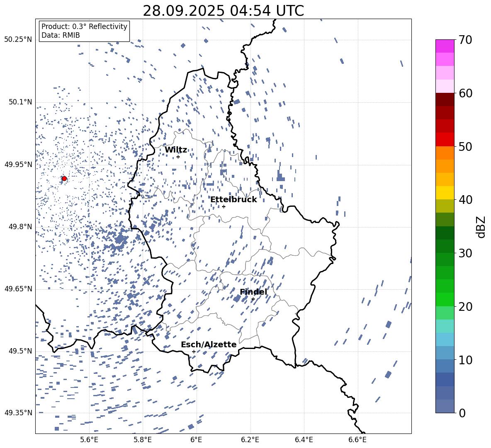This screenshot has height=448, width=491.
Task: Click the 6.2°E longitude label
Action: coord(250,440)
